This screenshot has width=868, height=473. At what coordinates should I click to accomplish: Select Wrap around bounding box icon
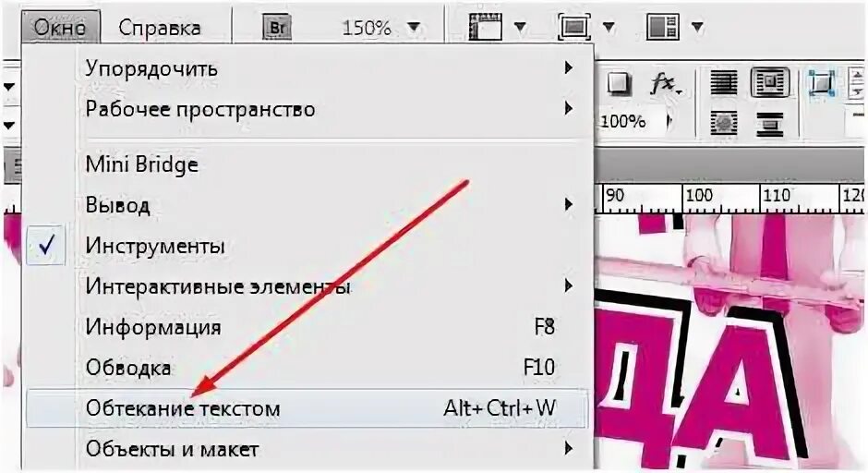[769, 82]
